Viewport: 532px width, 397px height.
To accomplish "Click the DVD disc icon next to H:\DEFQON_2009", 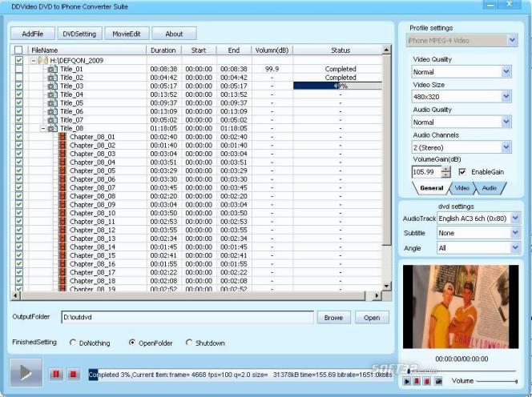I will 43,60.
